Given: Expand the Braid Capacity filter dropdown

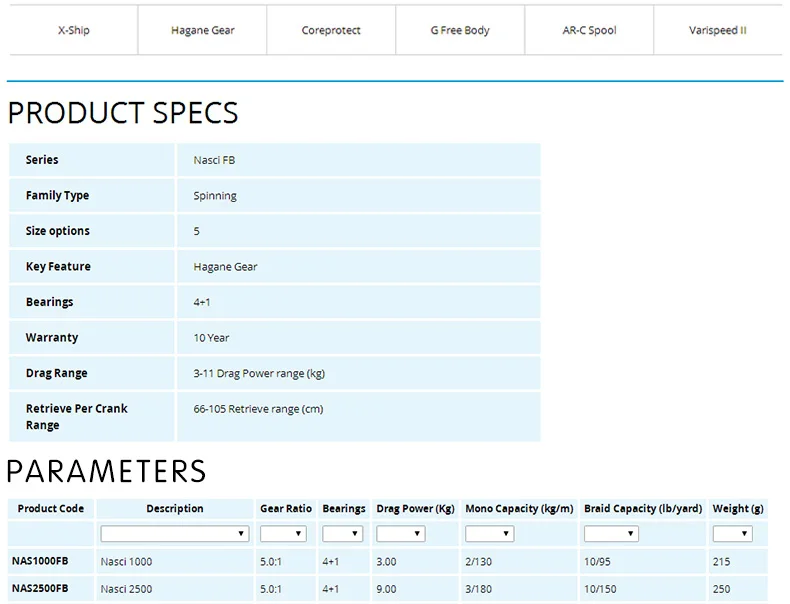Looking at the screenshot, I should click(611, 533).
